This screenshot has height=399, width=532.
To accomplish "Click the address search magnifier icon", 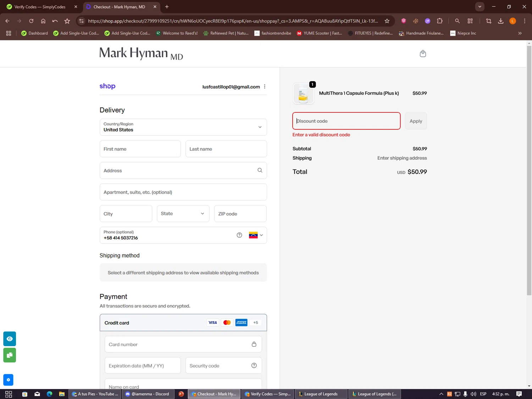I will pyautogui.click(x=260, y=170).
